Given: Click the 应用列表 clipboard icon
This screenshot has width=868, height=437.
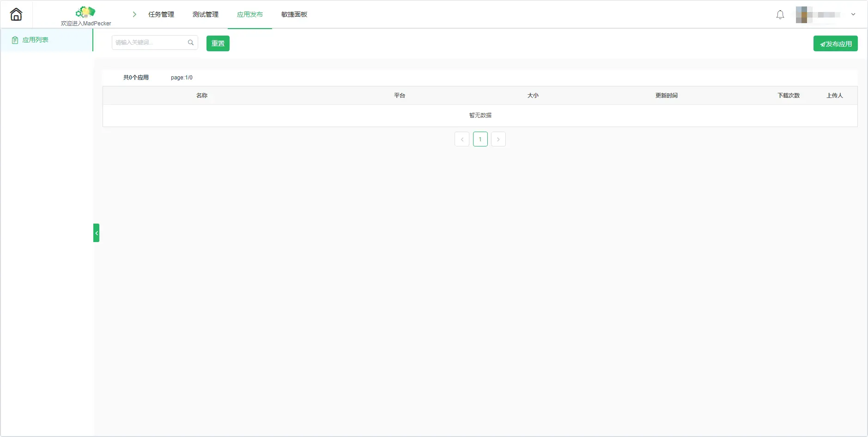Looking at the screenshot, I should point(15,40).
